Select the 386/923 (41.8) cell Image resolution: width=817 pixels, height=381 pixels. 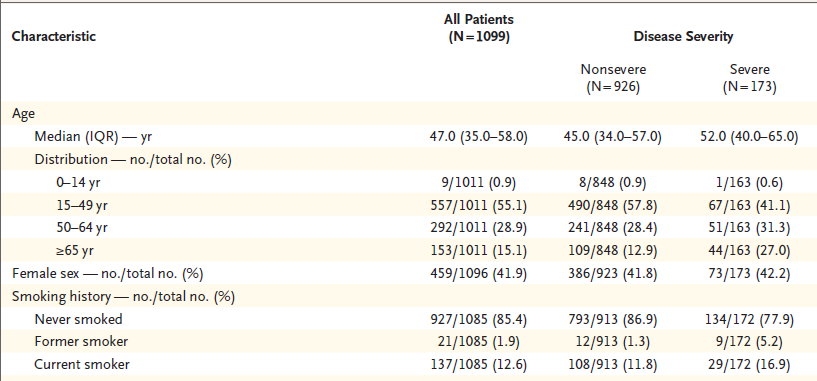613,273
